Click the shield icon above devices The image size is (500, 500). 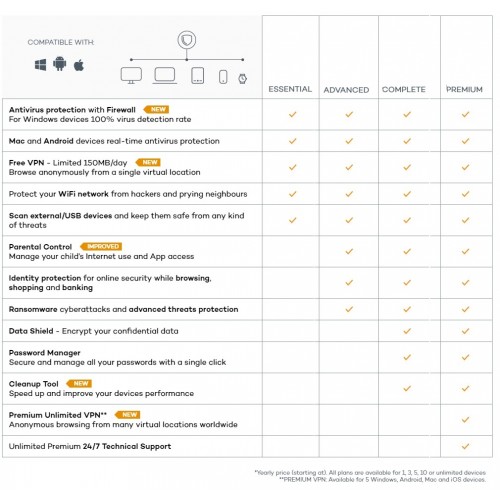187,40
